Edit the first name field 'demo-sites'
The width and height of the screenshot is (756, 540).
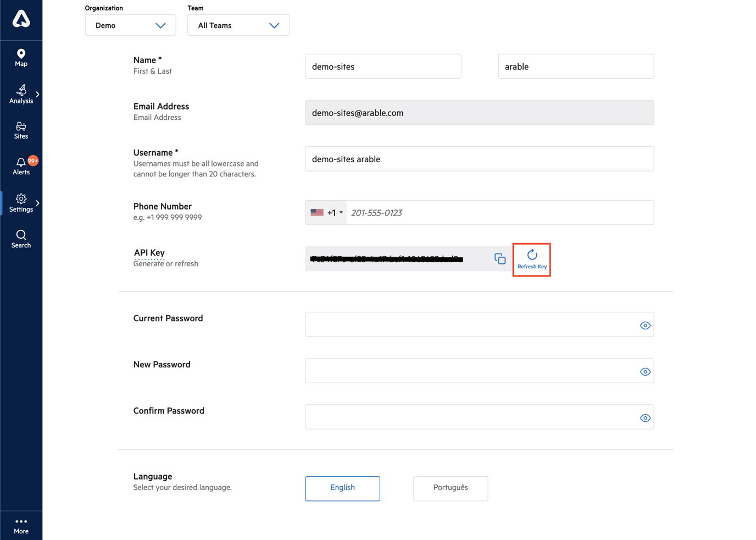(383, 67)
